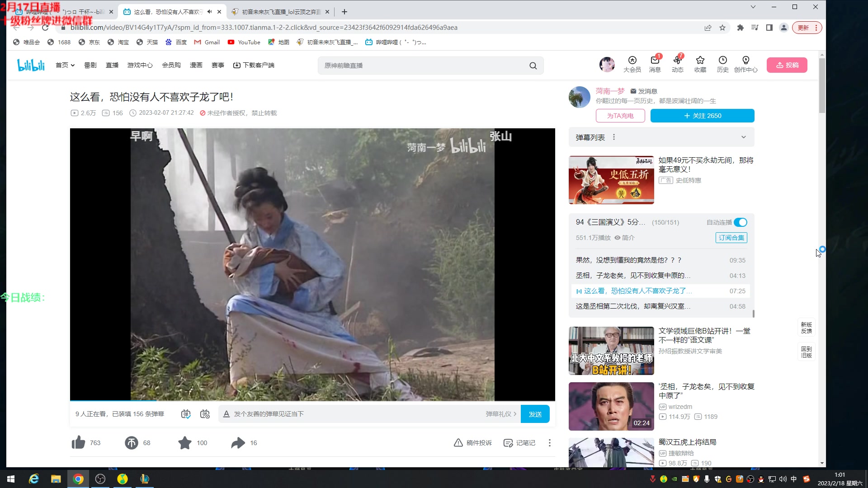This screenshot has height=488, width=868.
Task: Click the video progress bar to seek
Action: tap(312, 400)
